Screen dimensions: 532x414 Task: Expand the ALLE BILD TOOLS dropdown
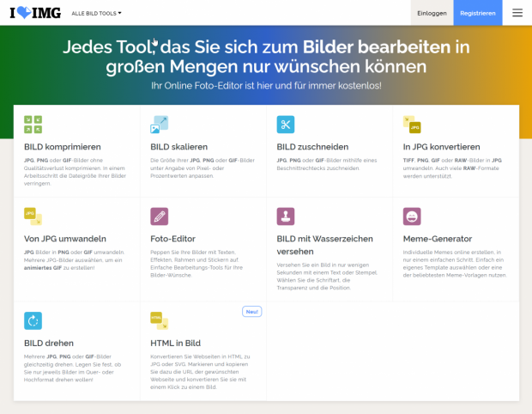(x=96, y=14)
